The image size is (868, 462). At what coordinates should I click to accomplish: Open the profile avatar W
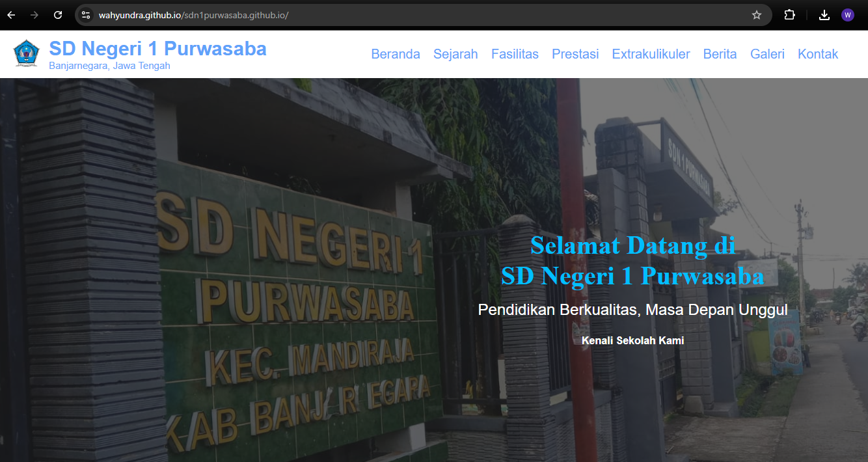(848, 15)
